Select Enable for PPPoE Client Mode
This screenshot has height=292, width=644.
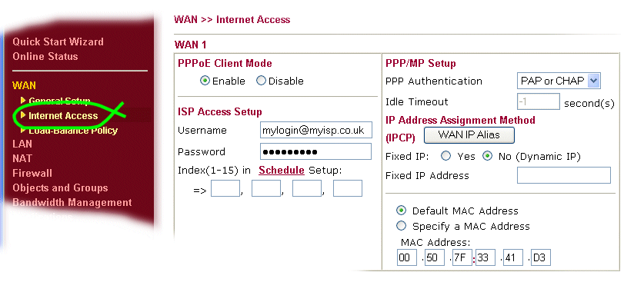point(205,81)
